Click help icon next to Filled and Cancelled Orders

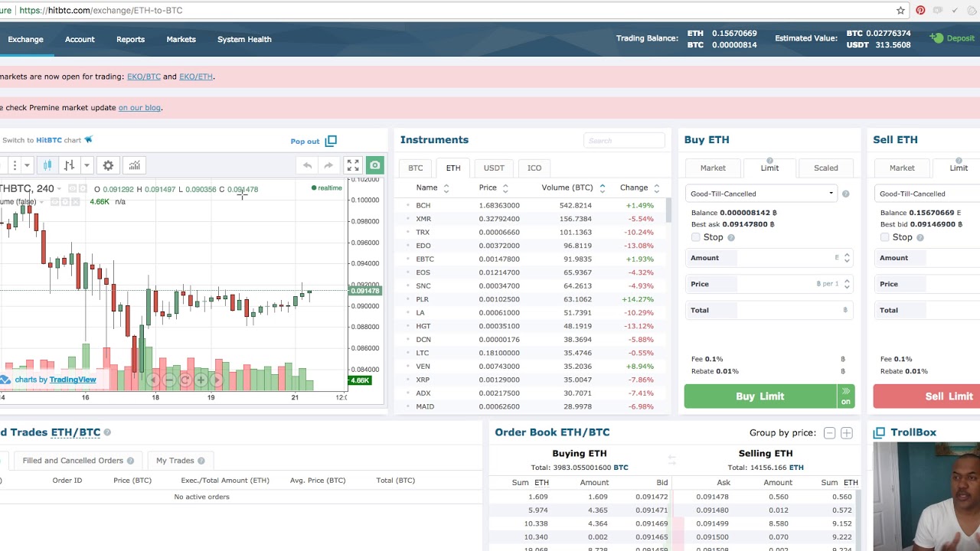[130, 461]
